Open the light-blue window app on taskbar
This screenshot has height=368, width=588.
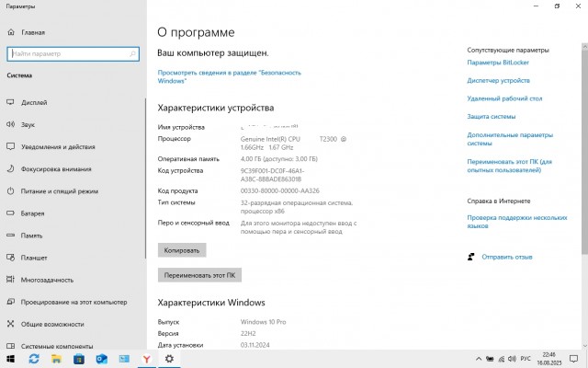coord(124,359)
